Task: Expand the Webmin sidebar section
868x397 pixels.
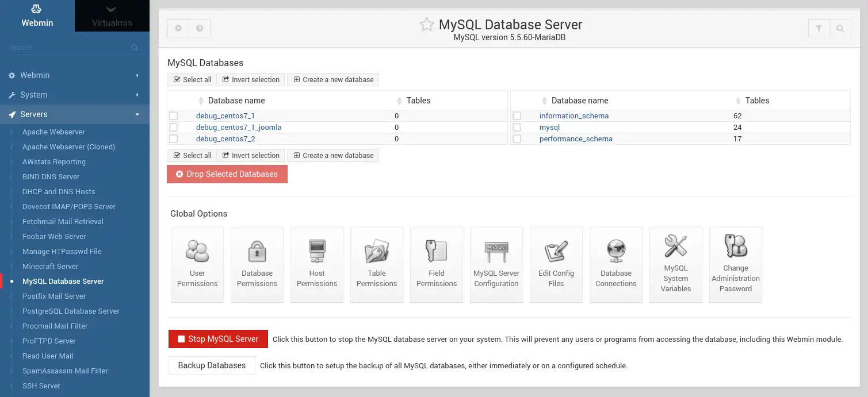Action: [75, 75]
